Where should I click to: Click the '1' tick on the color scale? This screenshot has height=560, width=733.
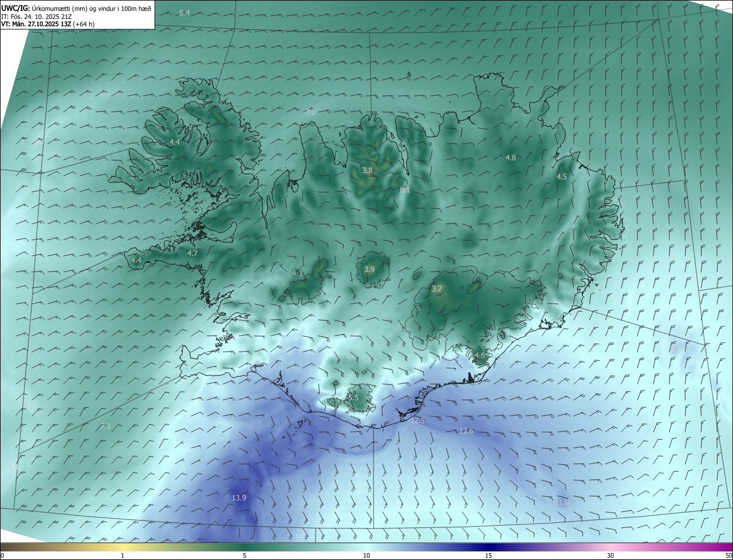[123, 555]
